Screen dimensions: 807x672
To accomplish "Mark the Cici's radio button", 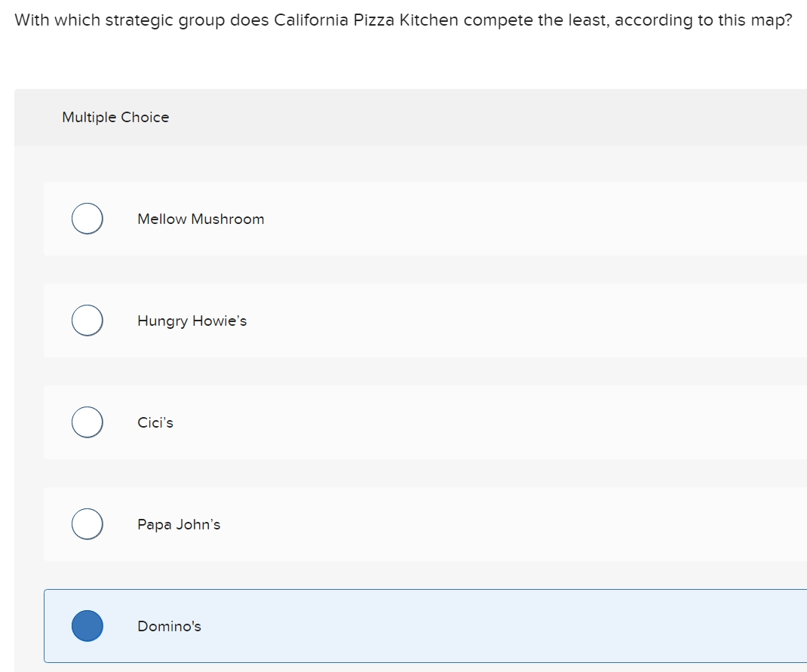I will point(87,422).
